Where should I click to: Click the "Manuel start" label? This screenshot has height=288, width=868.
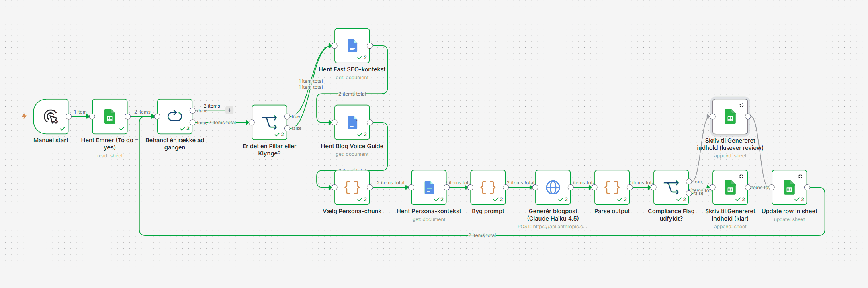(x=51, y=140)
